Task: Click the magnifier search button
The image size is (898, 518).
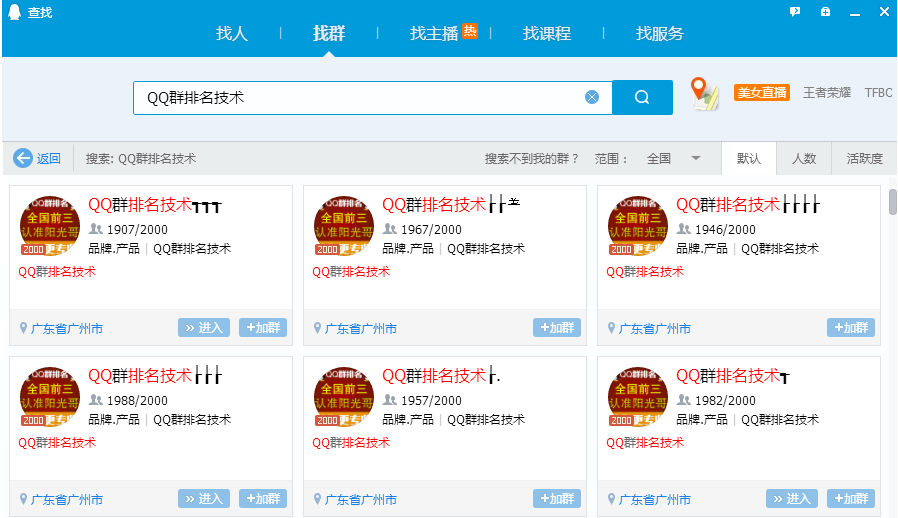Action: coord(642,97)
